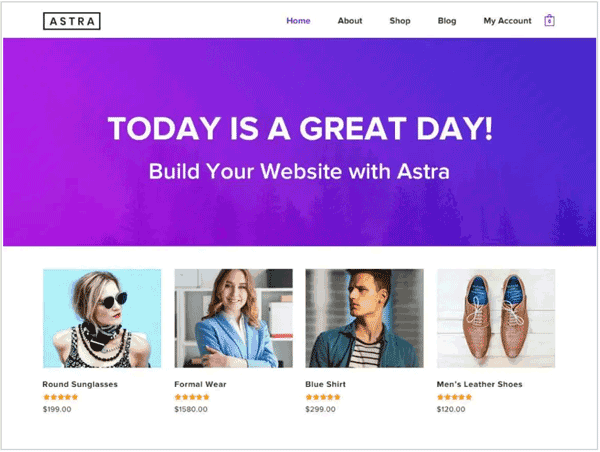The height and width of the screenshot is (452, 600).
Task: Open the Men's Leather Shoes title link
Action: (480, 385)
